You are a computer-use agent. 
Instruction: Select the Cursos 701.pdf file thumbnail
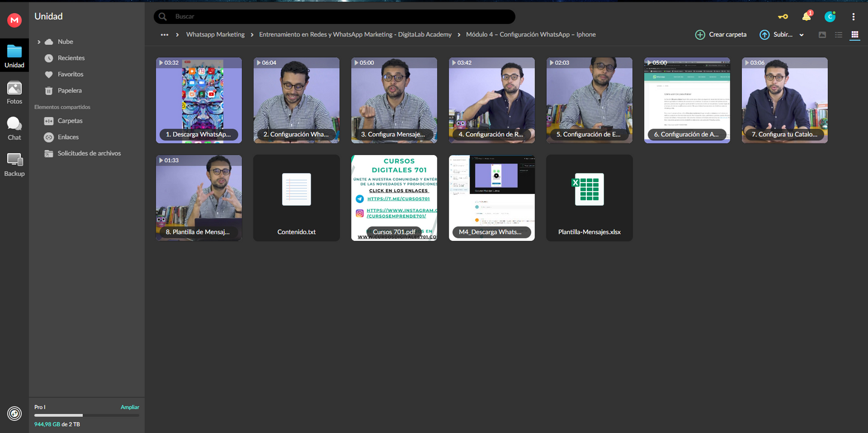[394, 198]
